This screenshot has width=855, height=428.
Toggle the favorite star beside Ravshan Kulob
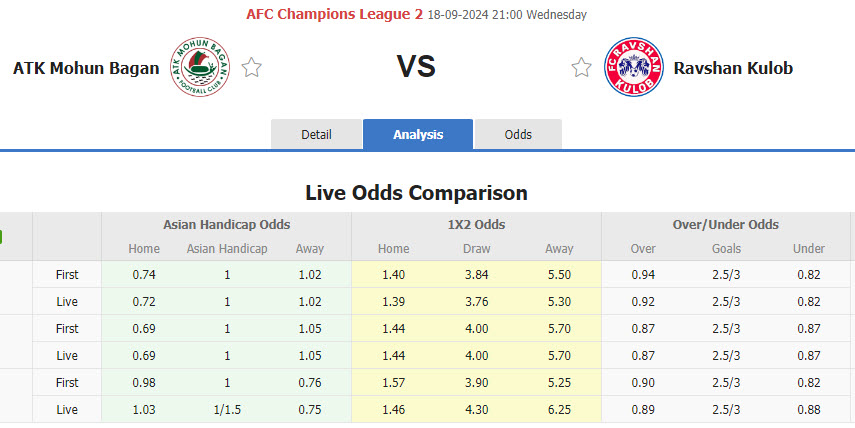pyautogui.click(x=582, y=68)
